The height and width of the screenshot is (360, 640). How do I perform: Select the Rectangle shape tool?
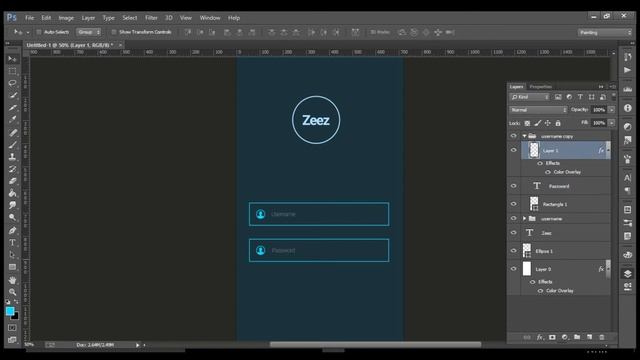tap(12, 267)
